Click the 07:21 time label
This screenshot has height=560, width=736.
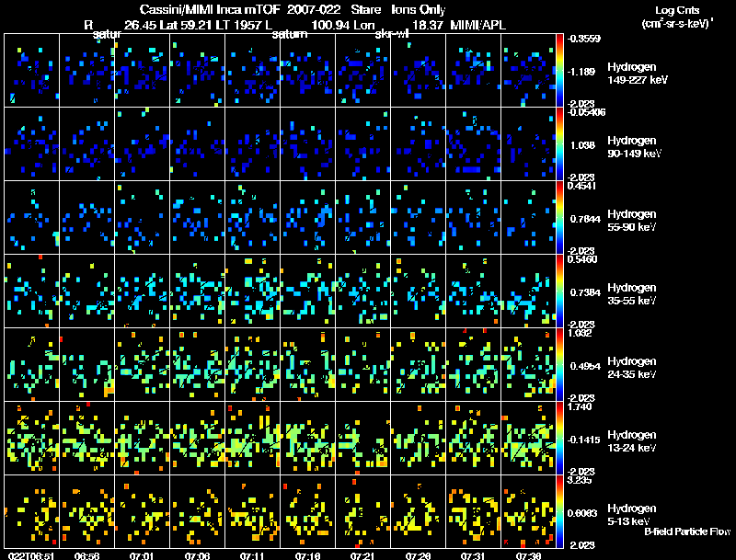pyautogui.click(x=362, y=555)
